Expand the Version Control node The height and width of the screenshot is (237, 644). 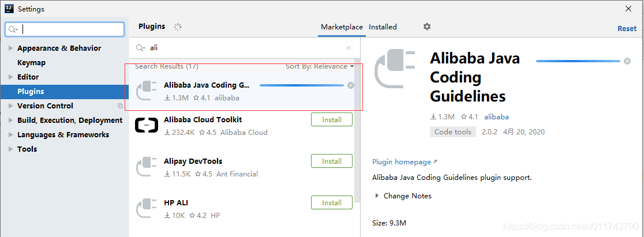11,106
